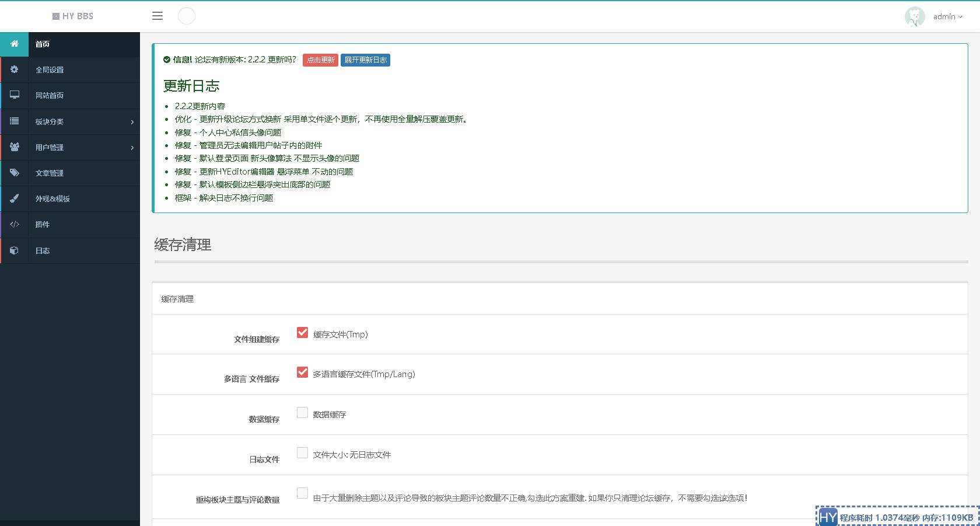Open global settings via the gear icon
Image resolution: width=980 pixels, height=526 pixels.
point(14,69)
